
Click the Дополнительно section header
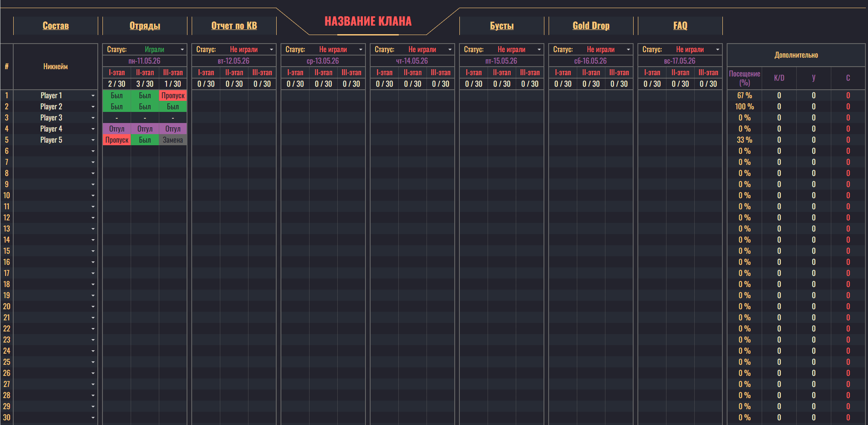pyautogui.click(x=796, y=55)
